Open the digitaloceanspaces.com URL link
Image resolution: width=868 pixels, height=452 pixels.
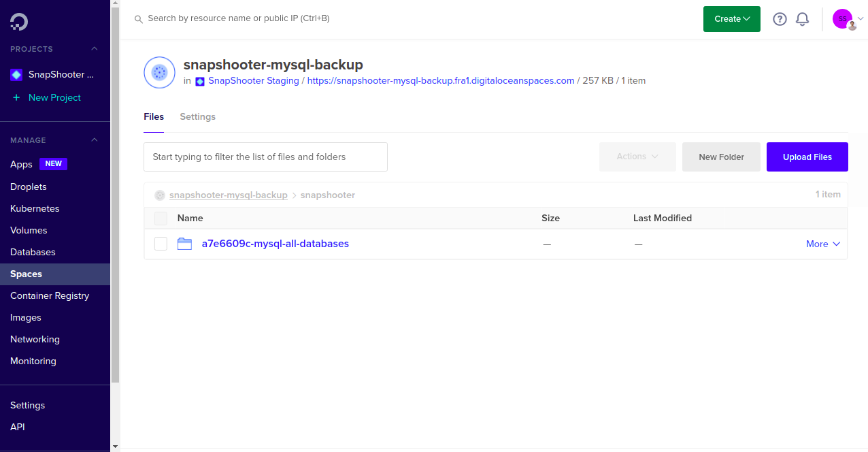(x=441, y=80)
